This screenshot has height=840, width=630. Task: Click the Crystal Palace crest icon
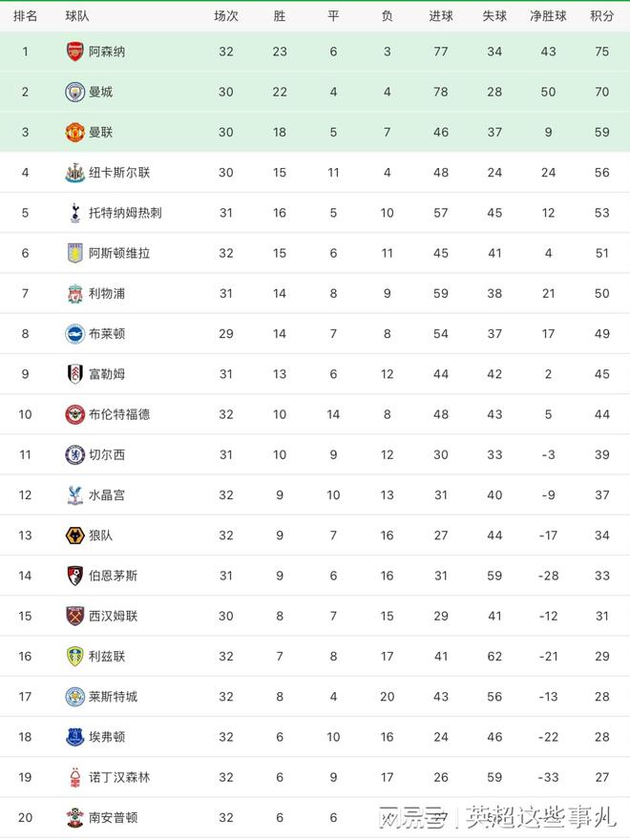point(74,494)
